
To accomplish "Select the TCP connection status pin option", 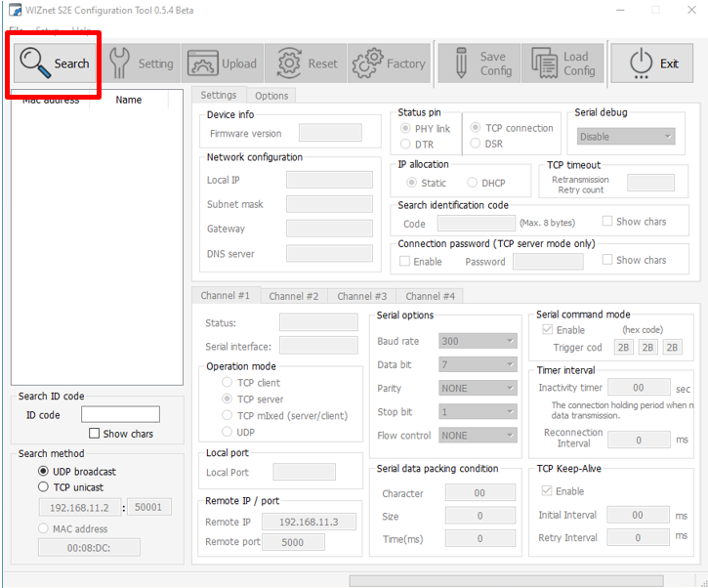I will 475,127.
